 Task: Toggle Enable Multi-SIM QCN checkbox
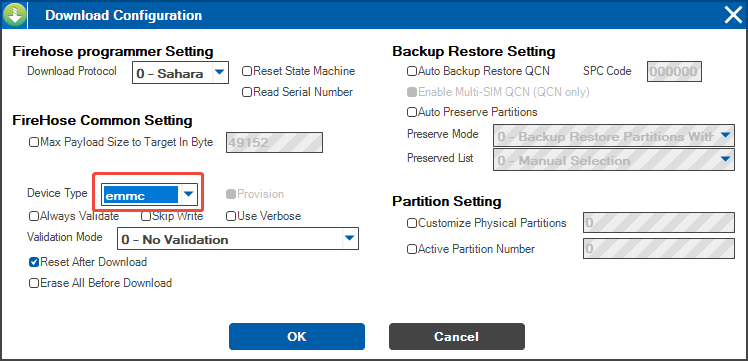(x=412, y=92)
